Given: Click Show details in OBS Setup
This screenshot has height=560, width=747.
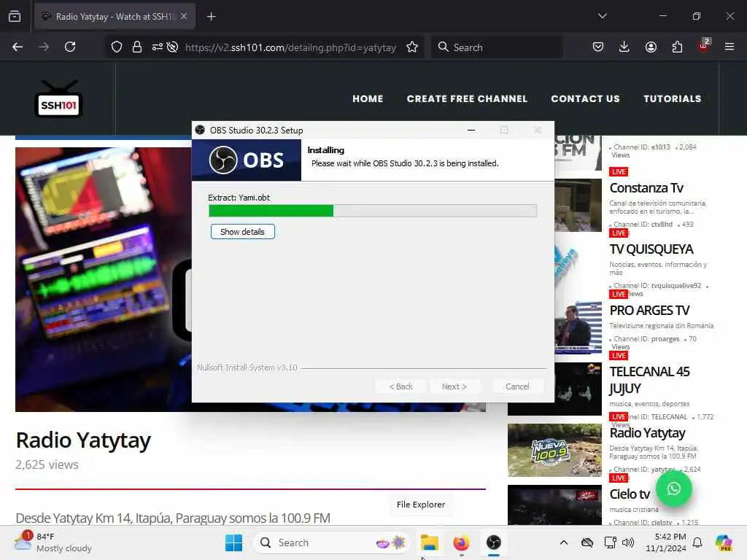Looking at the screenshot, I should click(242, 232).
